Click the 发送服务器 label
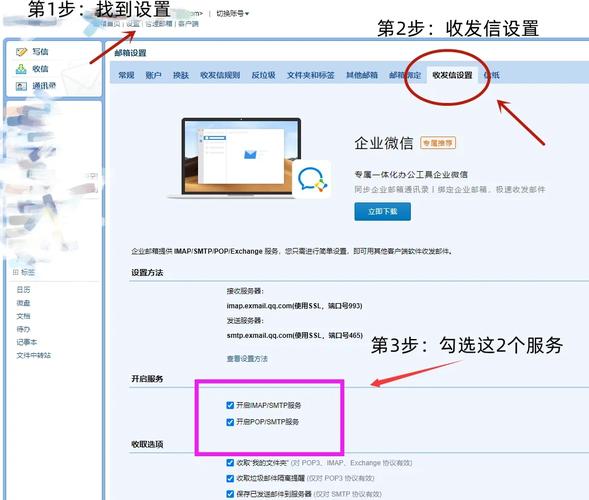Viewport: 589px width, 500px height. 245,320
